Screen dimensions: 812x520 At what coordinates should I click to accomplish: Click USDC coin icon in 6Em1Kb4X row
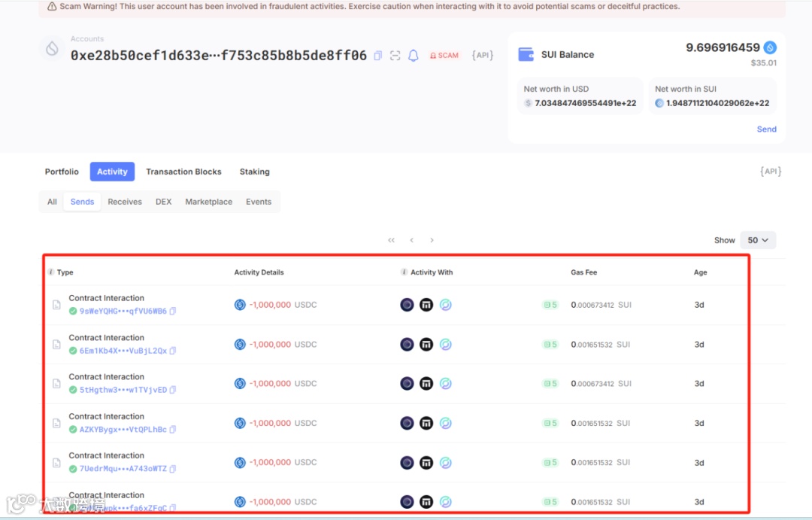click(240, 344)
